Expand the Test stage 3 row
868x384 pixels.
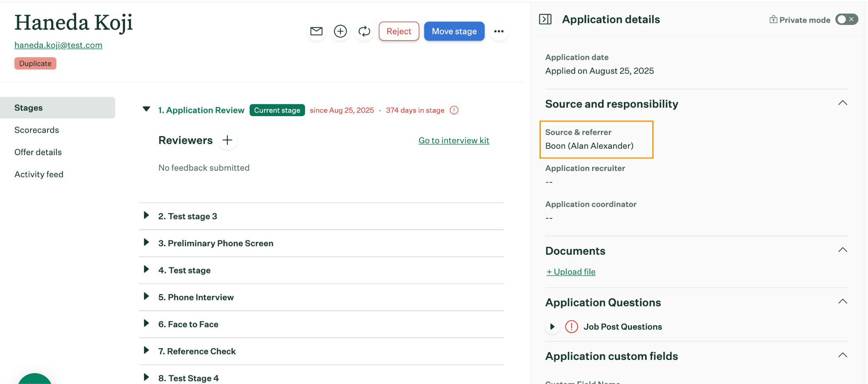coord(146,215)
